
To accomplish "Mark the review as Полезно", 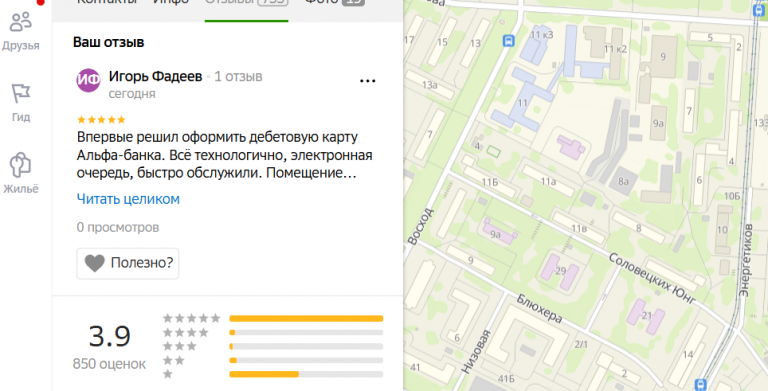I will click(128, 263).
